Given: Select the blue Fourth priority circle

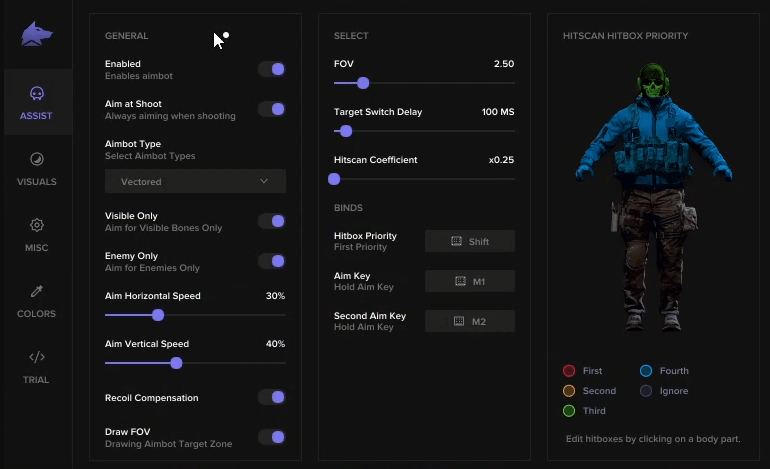Looking at the screenshot, I should (646, 371).
